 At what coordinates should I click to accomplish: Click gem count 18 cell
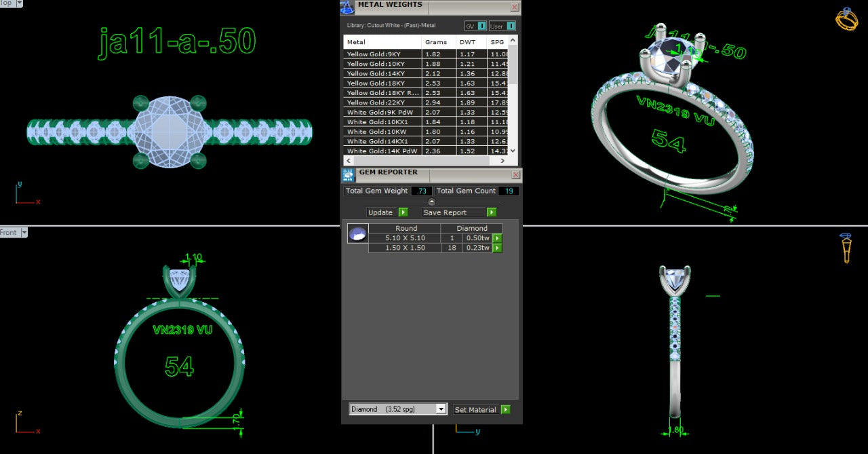coord(452,248)
